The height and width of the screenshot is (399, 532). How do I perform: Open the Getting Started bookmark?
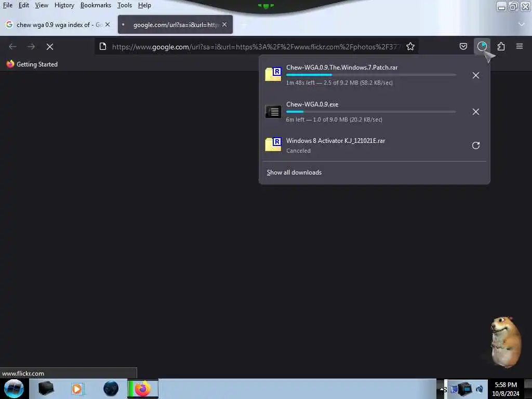(x=32, y=64)
